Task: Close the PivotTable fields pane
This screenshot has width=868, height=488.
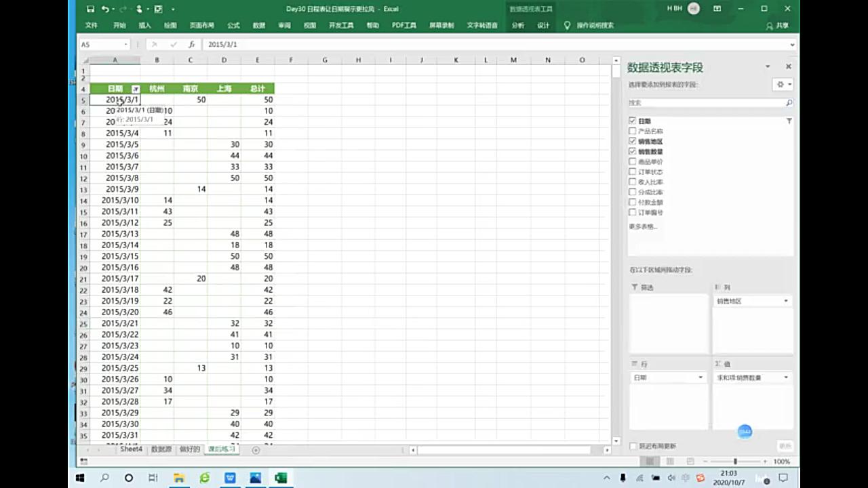Action: [789, 66]
